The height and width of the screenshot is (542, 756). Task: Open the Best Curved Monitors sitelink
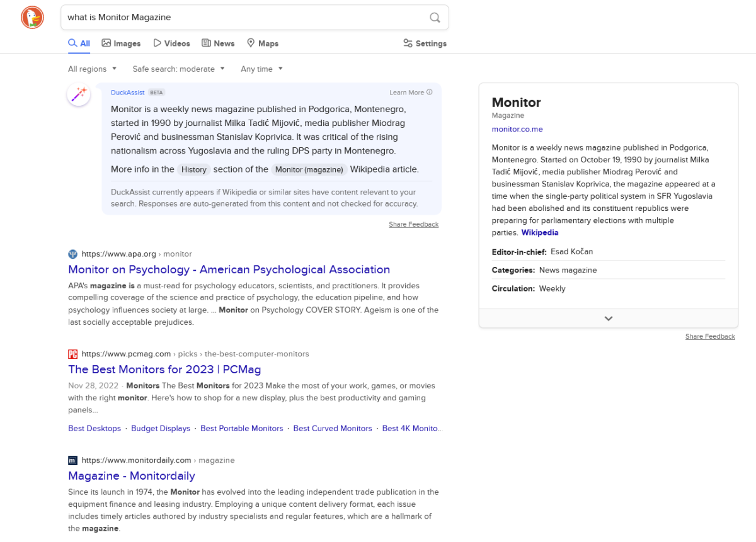(x=333, y=429)
